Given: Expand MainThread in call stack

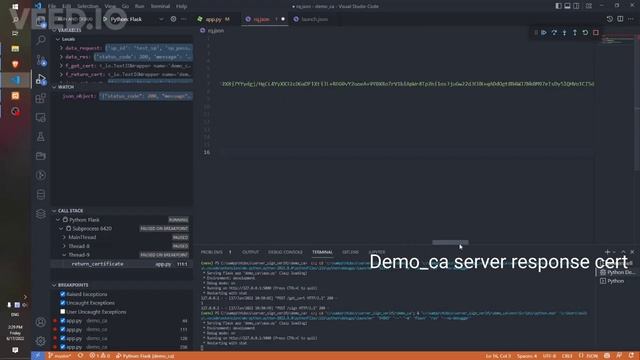Looking at the screenshot, I should click(64, 237).
